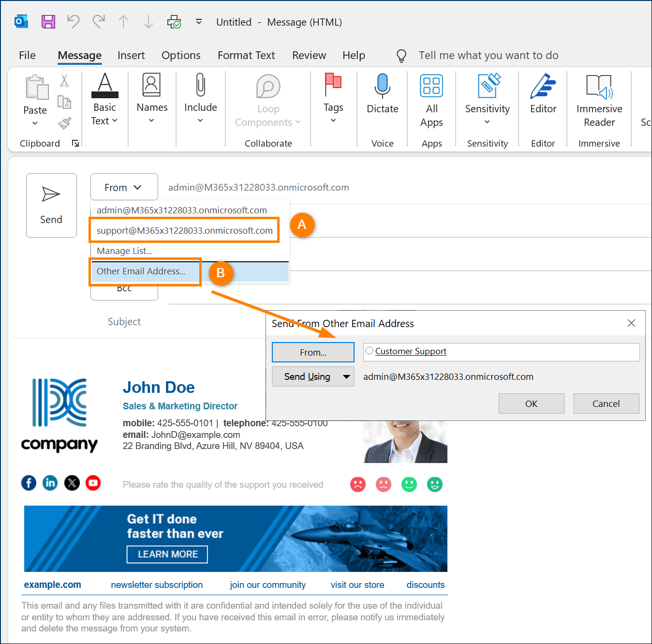Screen dimensions: 652x644
Task: Click the Customer Support address field
Action: tap(501, 352)
